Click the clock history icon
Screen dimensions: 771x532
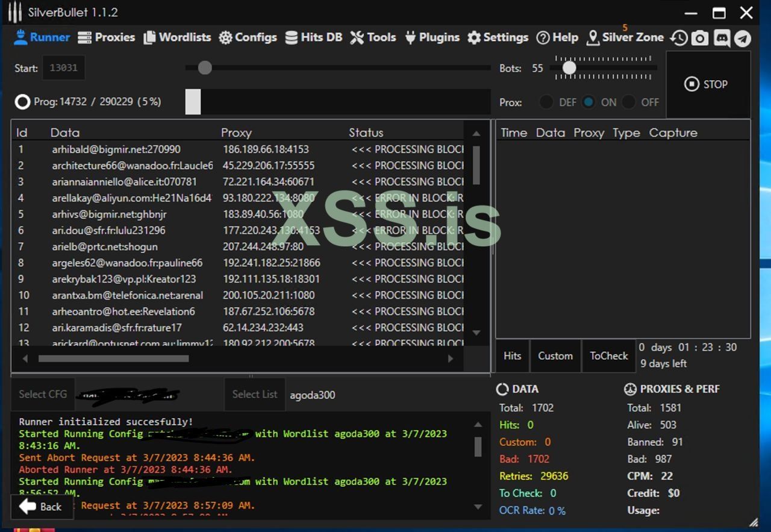click(x=679, y=38)
